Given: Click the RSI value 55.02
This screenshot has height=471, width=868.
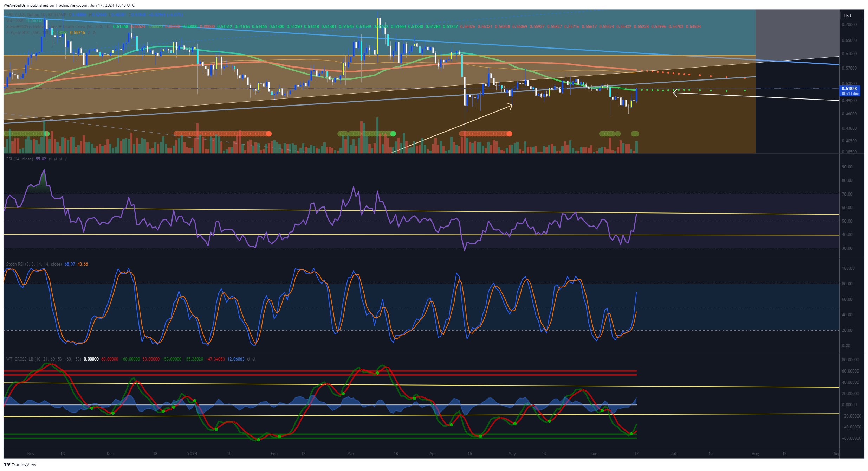Looking at the screenshot, I should coord(41,159).
